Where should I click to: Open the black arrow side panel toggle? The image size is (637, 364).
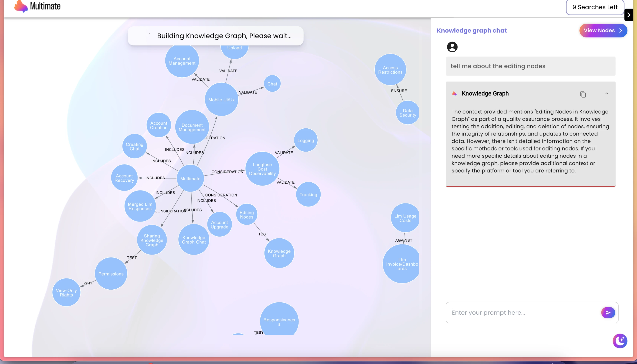[628, 15]
